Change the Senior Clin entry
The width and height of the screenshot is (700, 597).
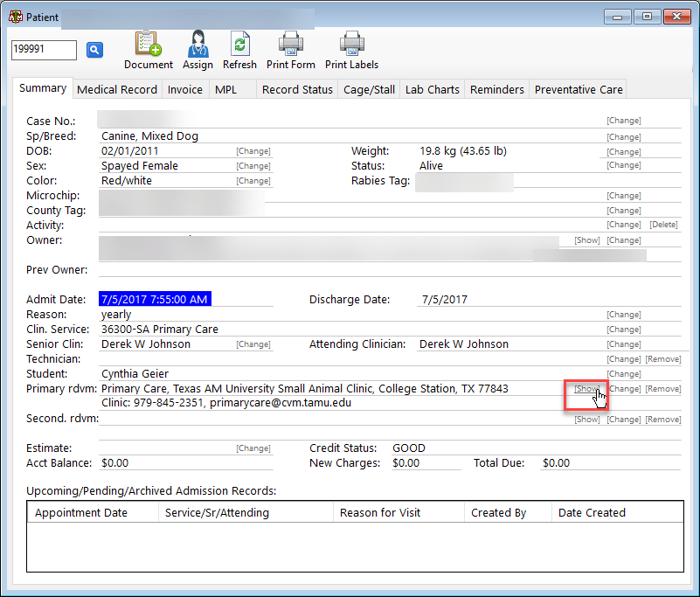point(253,344)
